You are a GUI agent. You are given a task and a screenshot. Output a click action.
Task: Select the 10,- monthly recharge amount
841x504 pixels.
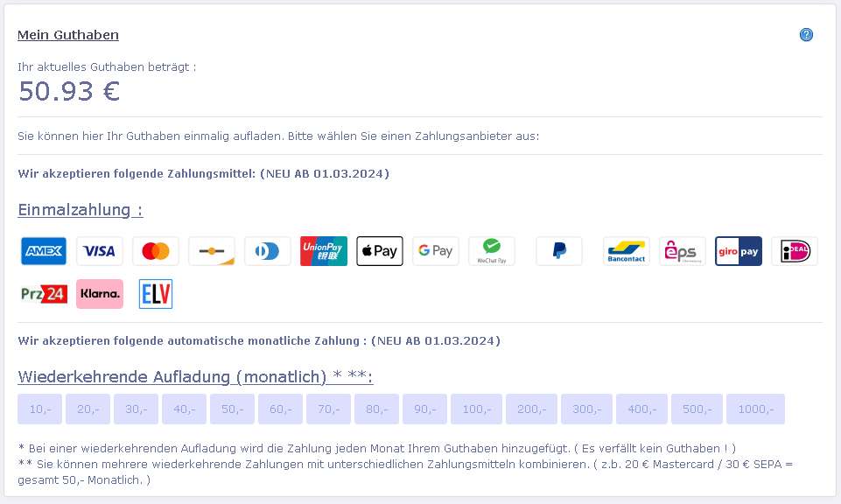[39, 409]
